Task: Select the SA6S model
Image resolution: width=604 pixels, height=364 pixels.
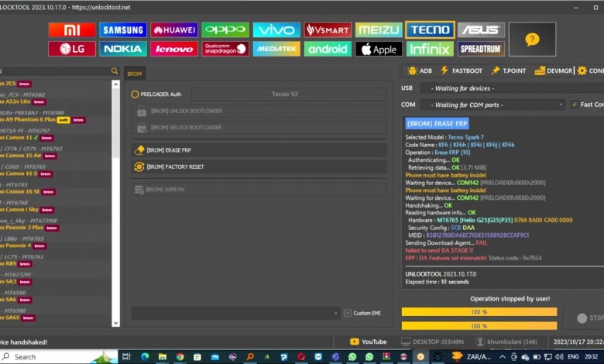Action: point(18,318)
